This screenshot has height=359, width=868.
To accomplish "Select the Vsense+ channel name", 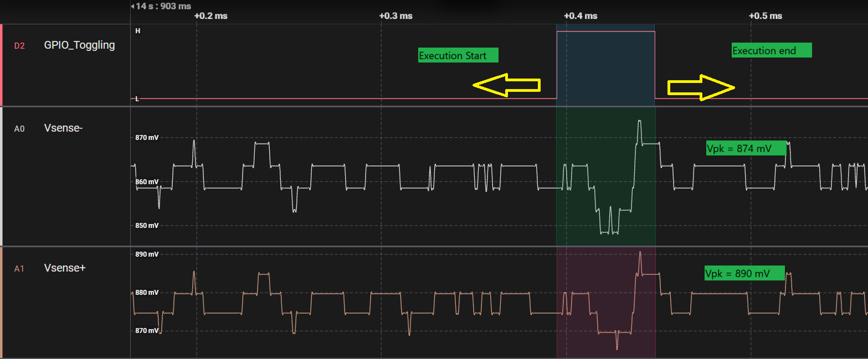I will tap(64, 268).
